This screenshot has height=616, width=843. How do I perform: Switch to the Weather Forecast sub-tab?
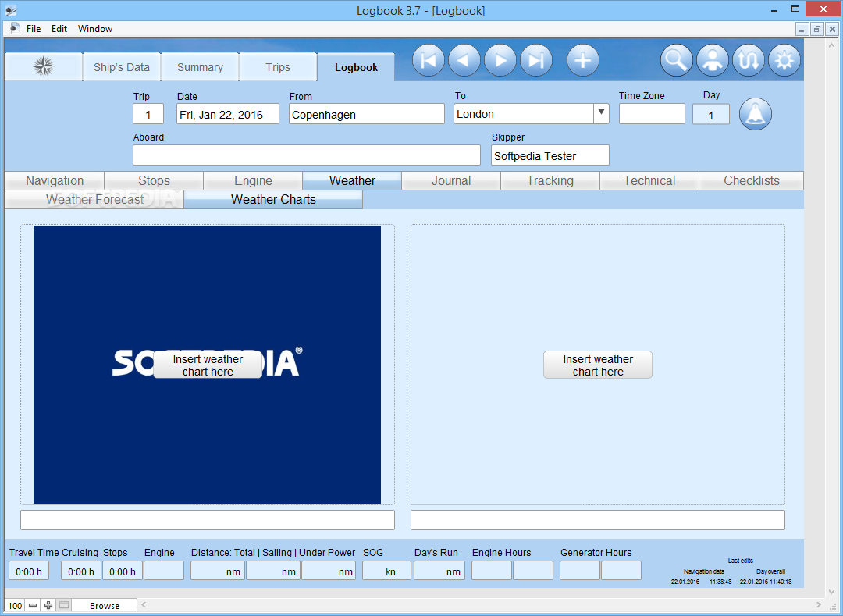(94, 199)
